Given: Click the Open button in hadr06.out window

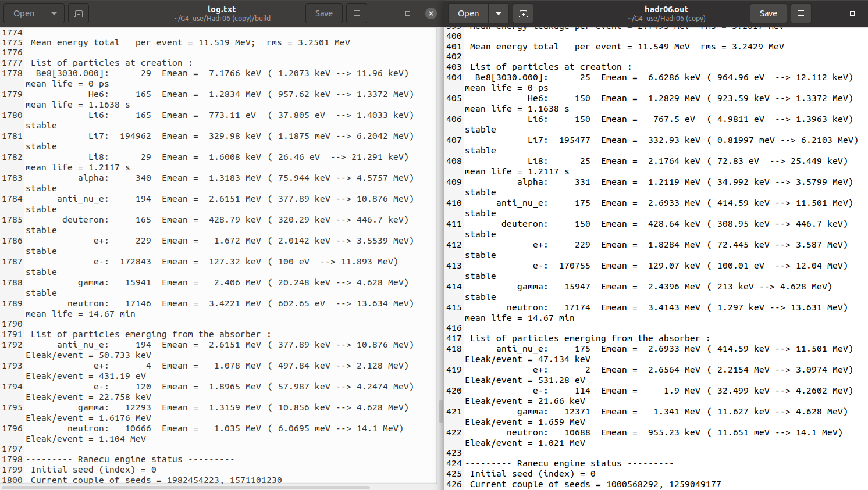Looking at the screenshot, I should (468, 13).
